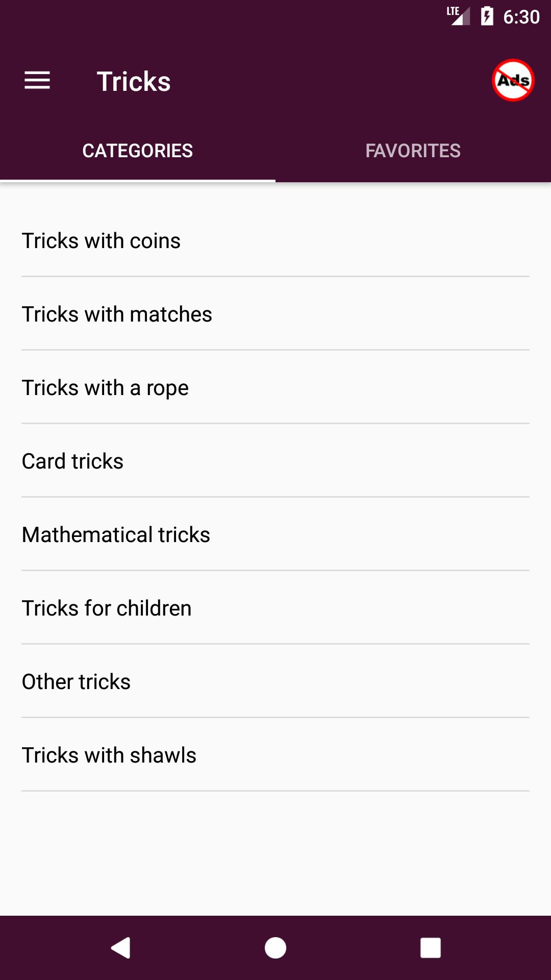551x980 pixels.
Task: Open Tricks with shawls category
Action: (275, 755)
